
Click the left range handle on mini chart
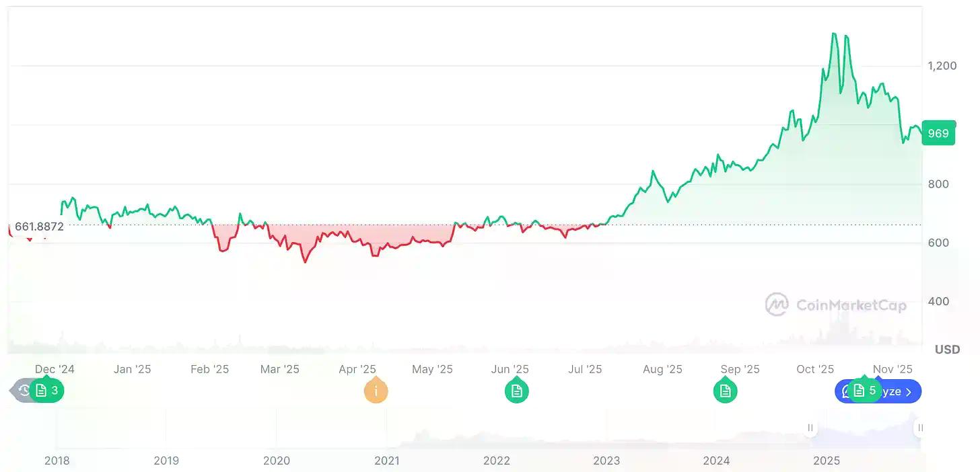tap(809, 428)
